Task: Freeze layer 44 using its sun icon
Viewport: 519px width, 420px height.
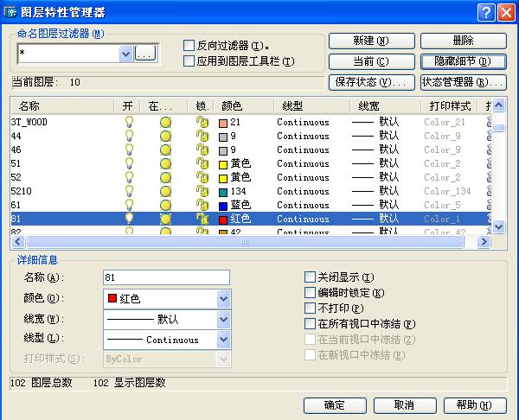Action: 165,137
